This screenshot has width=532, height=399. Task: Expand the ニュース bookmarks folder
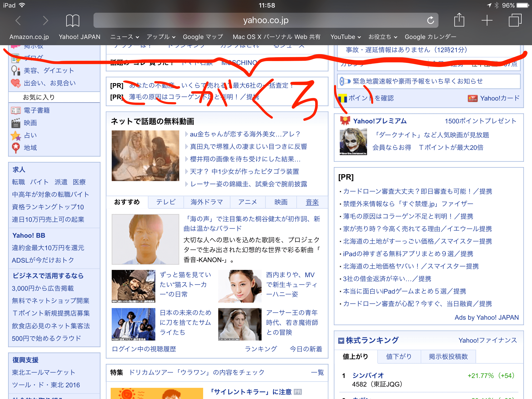point(124,37)
